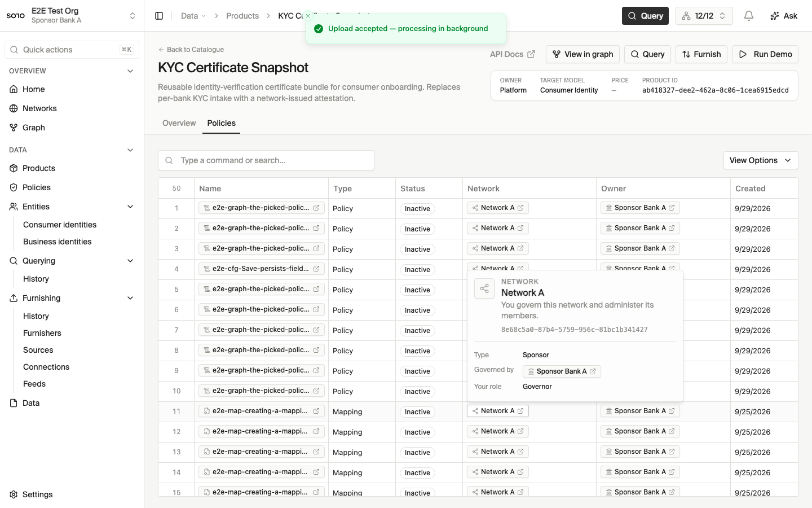Go to Products breadcrumb

click(242, 16)
